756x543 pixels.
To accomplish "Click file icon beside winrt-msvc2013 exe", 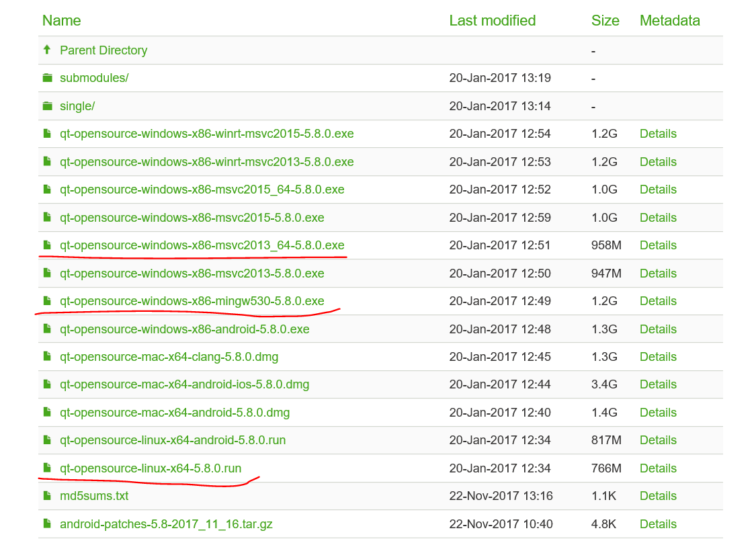I will tap(47, 161).
